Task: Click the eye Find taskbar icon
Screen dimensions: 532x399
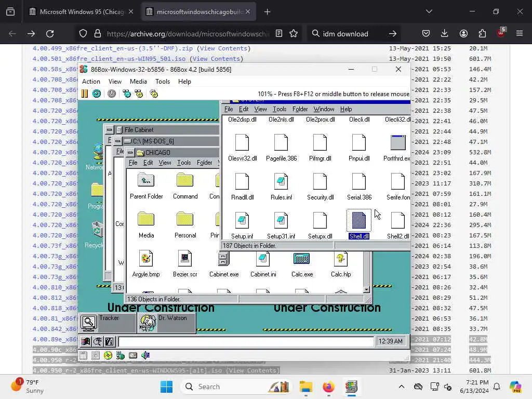Action: click(x=98, y=341)
